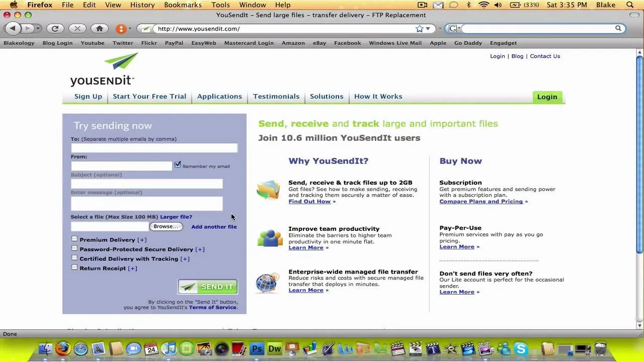Go to the browser Home page icon
The height and width of the screenshot is (362, 644).
[100, 29]
